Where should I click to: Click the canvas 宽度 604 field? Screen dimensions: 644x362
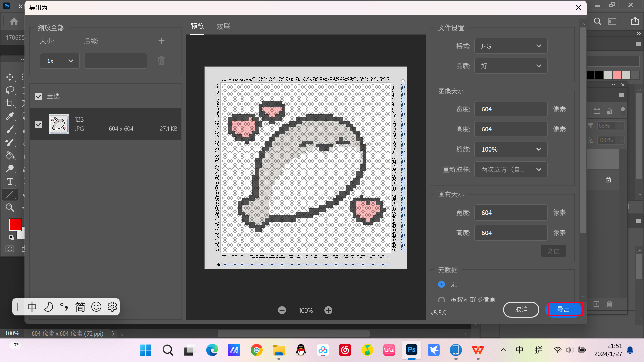pos(511,213)
